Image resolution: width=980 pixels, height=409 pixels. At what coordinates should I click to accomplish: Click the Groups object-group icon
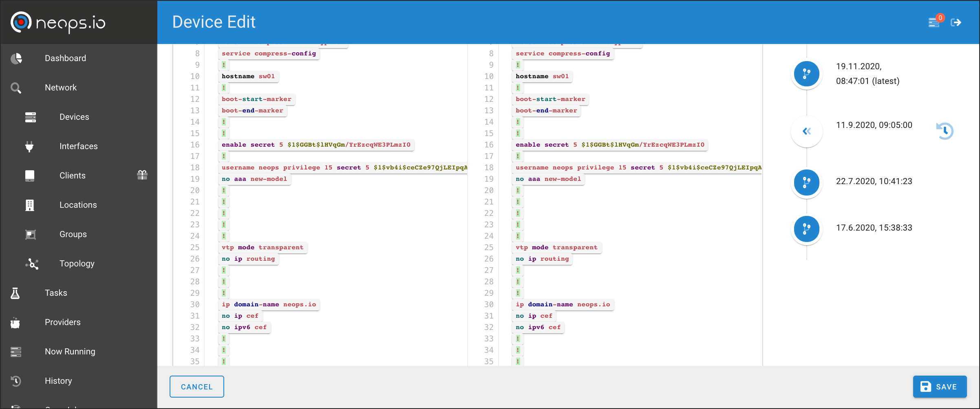(31, 234)
